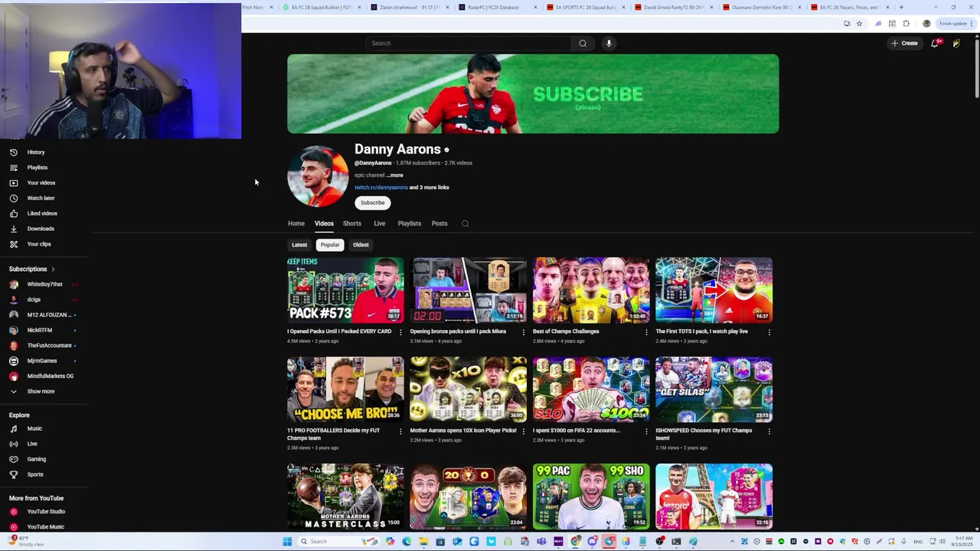
Task: Open 'I spent $1000 on FIFA 22 accounts' title
Action: pyautogui.click(x=576, y=430)
